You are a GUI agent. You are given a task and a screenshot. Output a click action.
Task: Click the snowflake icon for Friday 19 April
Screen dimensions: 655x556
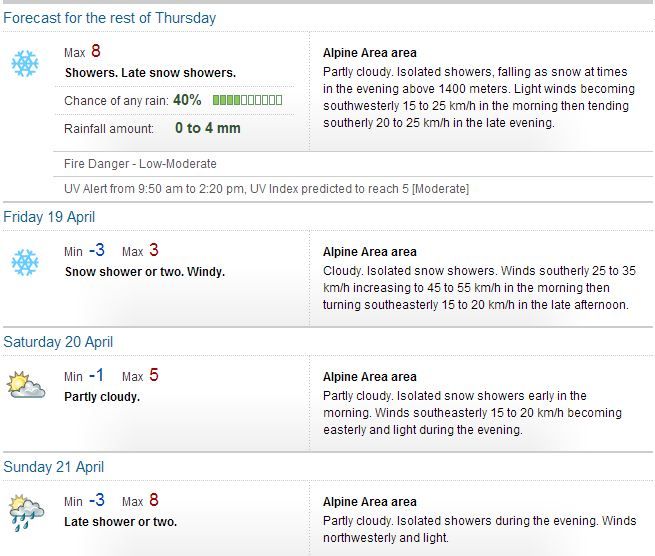point(24,263)
